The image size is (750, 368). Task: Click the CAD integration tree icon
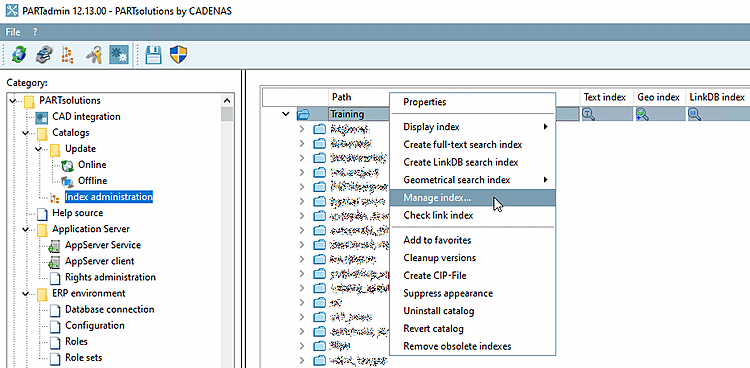coord(42,117)
